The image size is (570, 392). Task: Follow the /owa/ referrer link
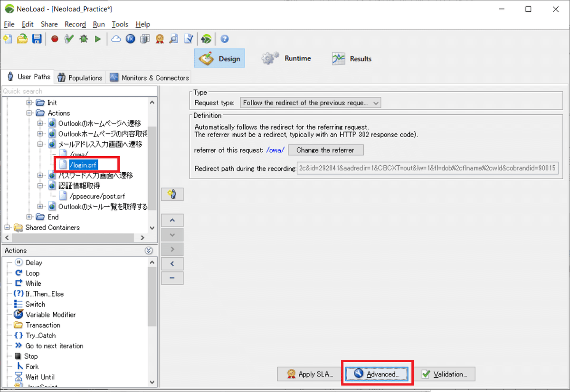(275, 150)
